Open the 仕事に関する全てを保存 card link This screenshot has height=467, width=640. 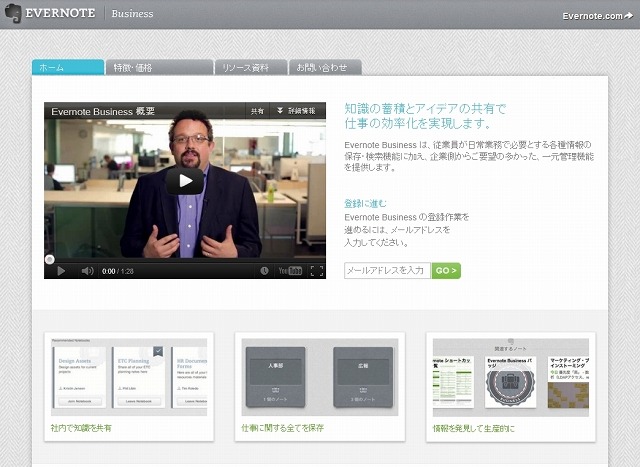[282, 428]
